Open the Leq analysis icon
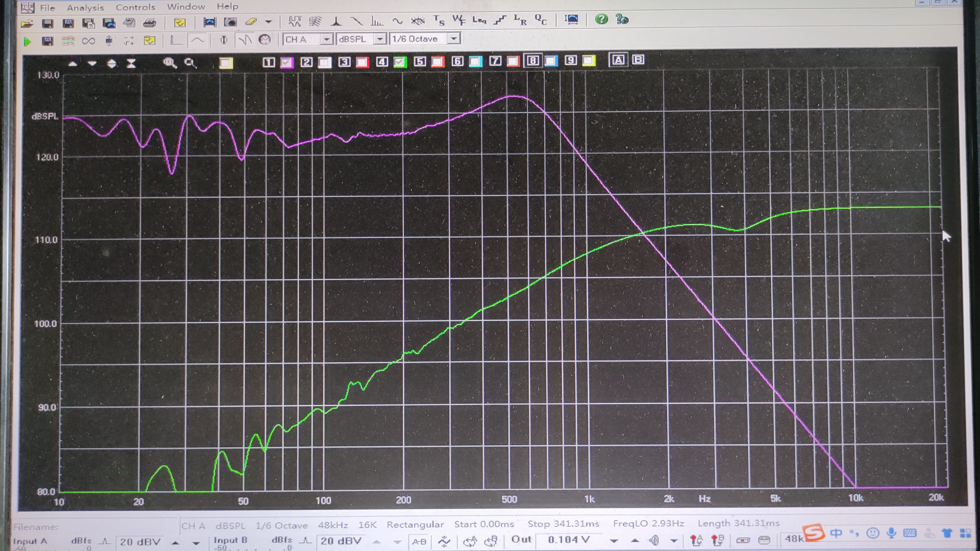980x551 pixels. point(479,20)
